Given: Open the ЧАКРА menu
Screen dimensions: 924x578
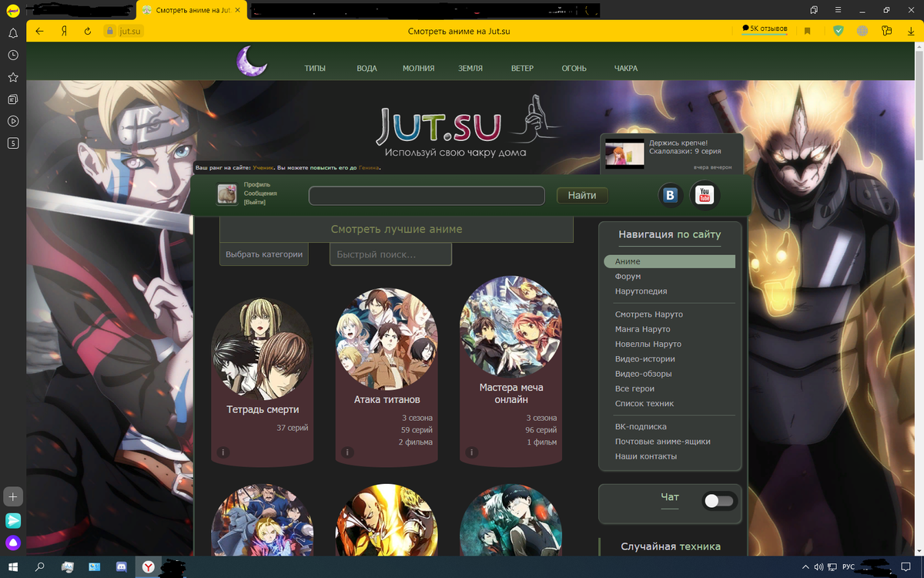Looking at the screenshot, I should [x=626, y=69].
